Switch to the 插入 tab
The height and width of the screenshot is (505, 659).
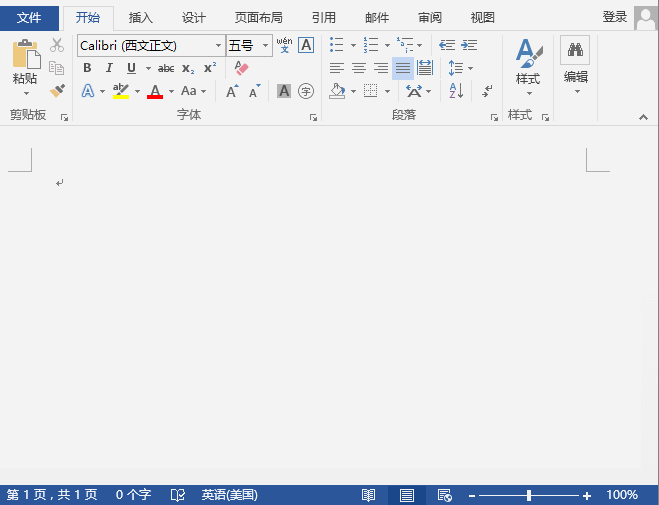pyautogui.click(x=141, y=18)
